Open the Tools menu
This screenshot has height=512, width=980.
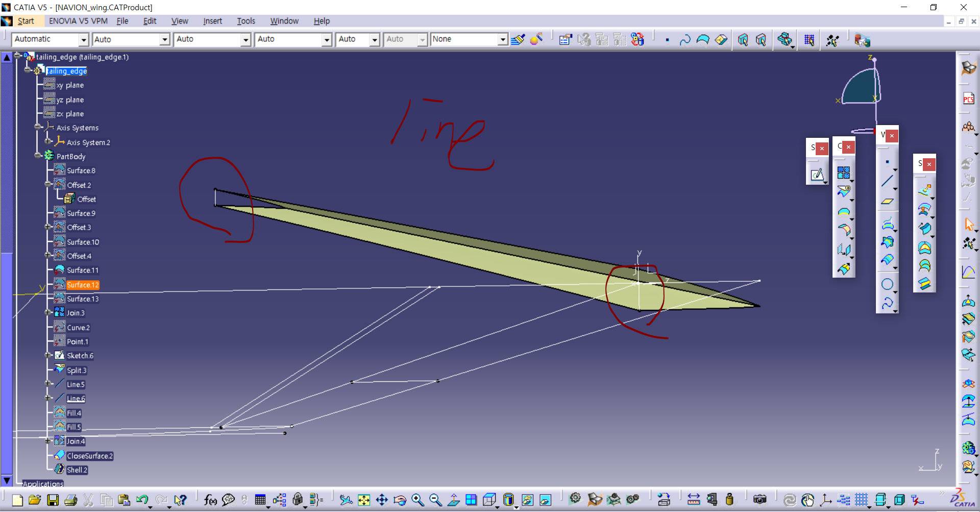pyautogui.click(x=246, y=21)
